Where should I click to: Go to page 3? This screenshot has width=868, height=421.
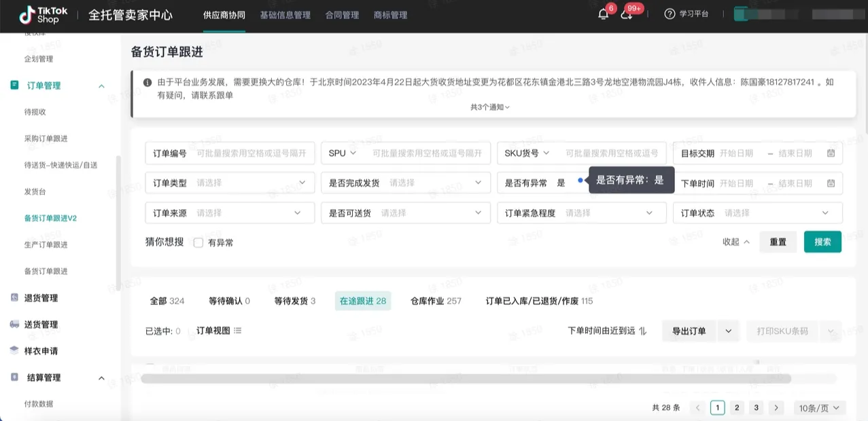tap(757, 408)
